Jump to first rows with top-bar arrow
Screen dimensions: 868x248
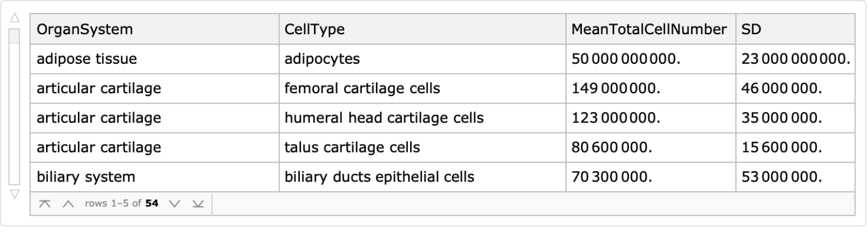pos(44,204)
